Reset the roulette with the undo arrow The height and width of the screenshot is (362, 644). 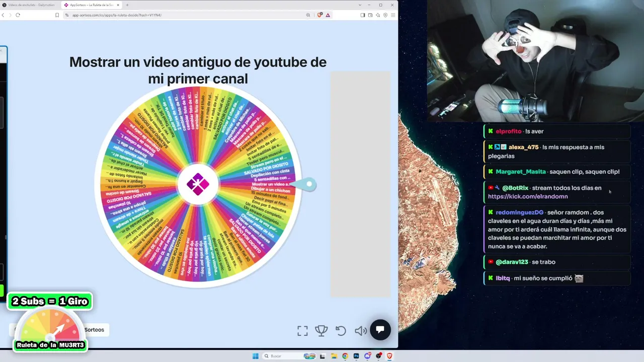point(341,331)
